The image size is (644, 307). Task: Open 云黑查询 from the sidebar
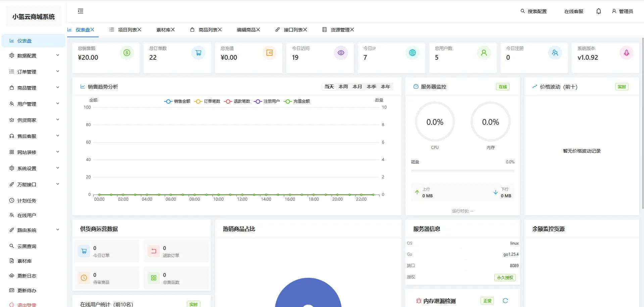pos(25,246)
